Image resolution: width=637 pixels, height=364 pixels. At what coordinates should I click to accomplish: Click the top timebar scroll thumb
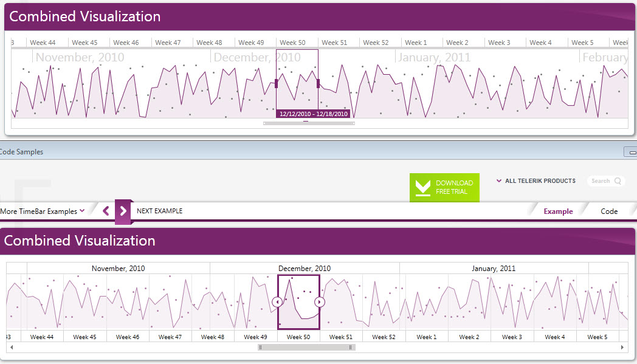coord(309,123)
